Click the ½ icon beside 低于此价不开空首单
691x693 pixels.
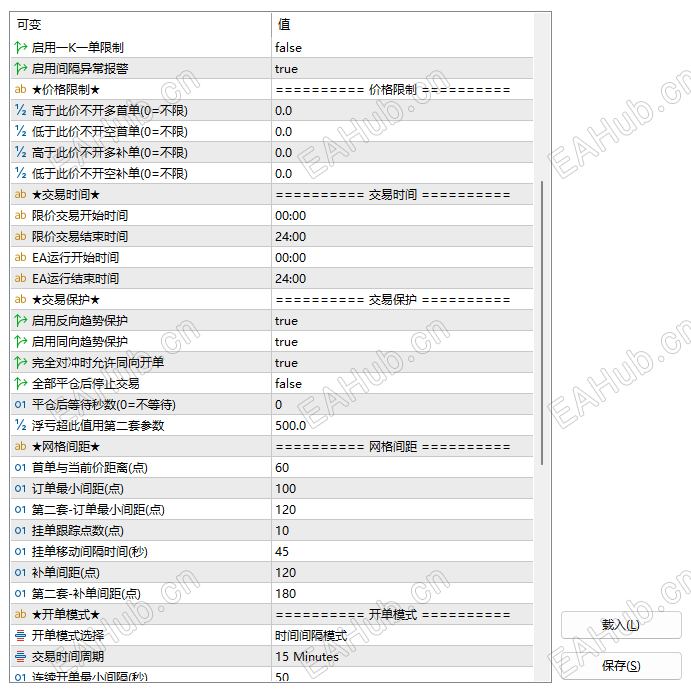[20, 131]
